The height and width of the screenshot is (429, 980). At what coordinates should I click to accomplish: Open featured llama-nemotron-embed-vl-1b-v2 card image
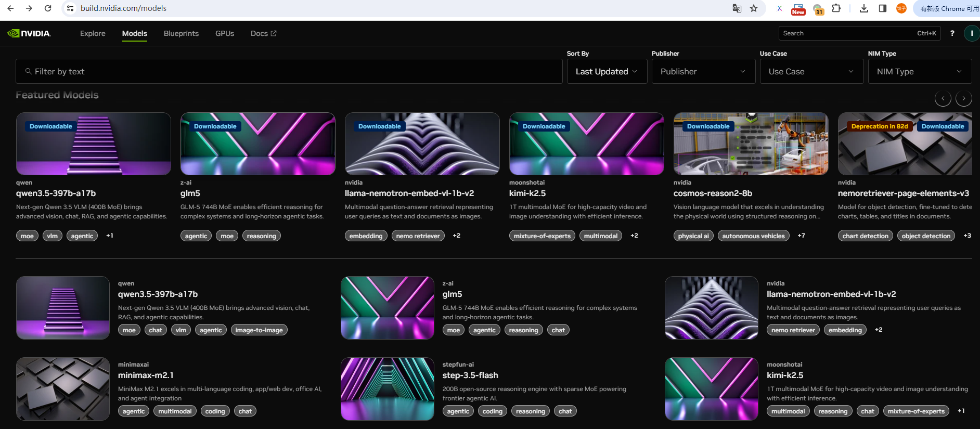[422, 144]
